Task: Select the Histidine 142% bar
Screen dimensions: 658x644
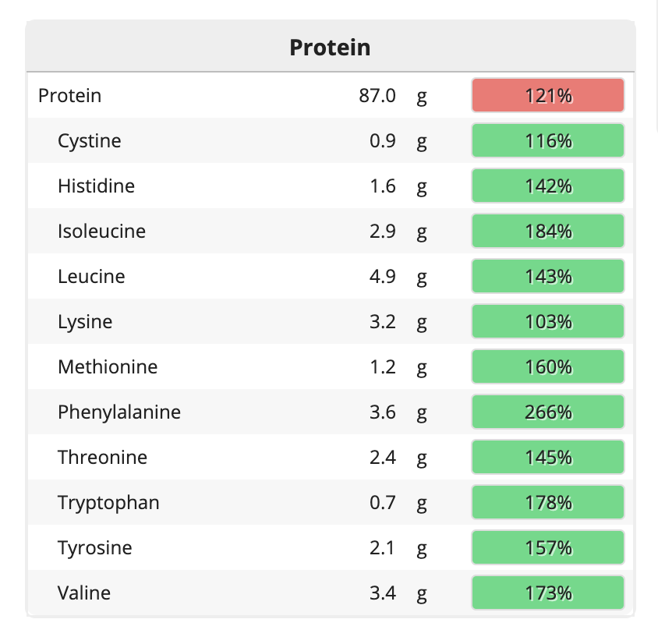Action: (547, 186)
